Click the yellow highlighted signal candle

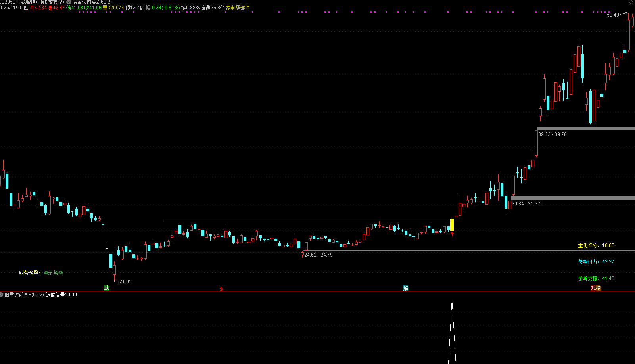coord(452,225)
